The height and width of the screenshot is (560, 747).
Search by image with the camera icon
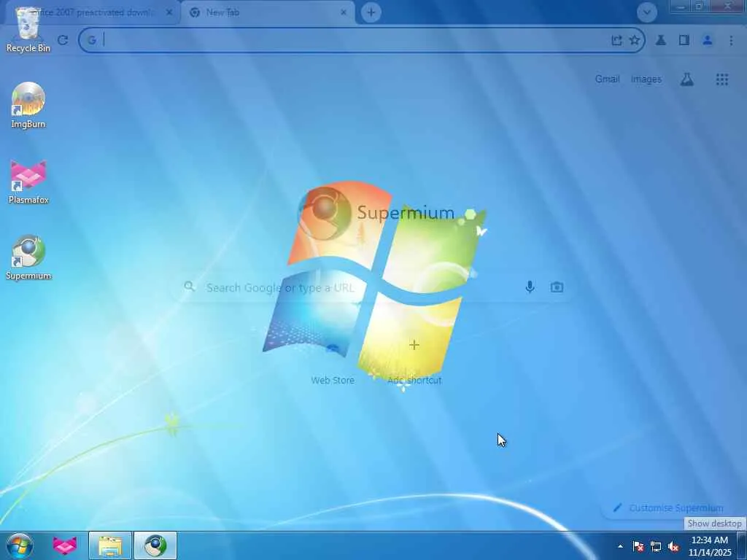[x=557, y=287]
